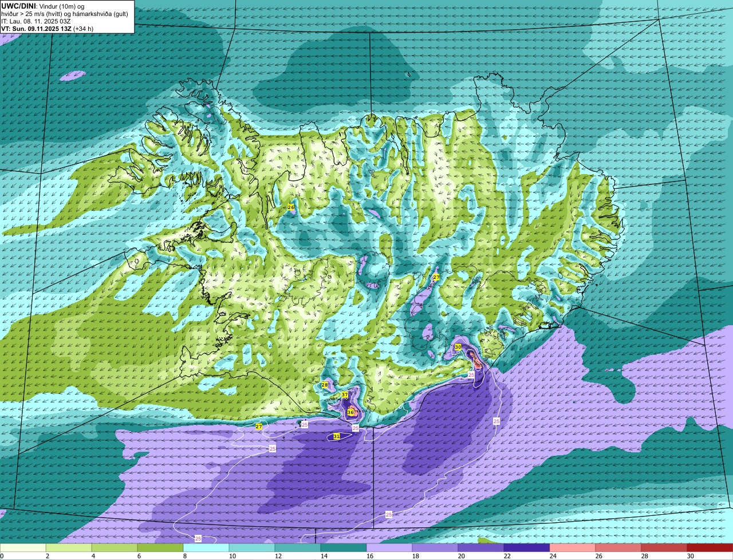Click the 0–2 m/s palest yellow legend swatch
This screenshot has height=560, width=733.
coord(23,548)
